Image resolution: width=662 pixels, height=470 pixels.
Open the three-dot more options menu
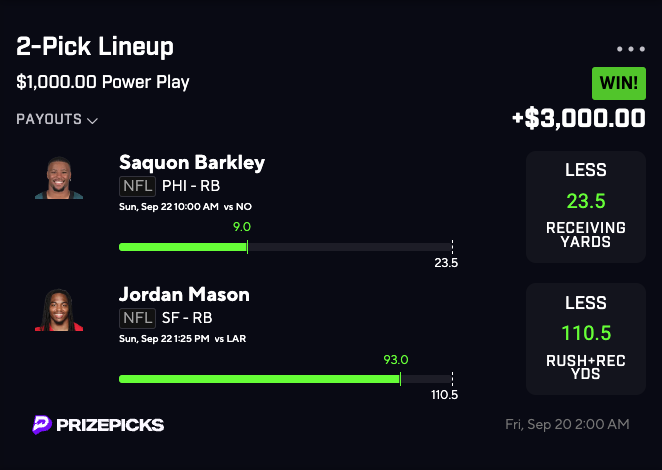631,49
